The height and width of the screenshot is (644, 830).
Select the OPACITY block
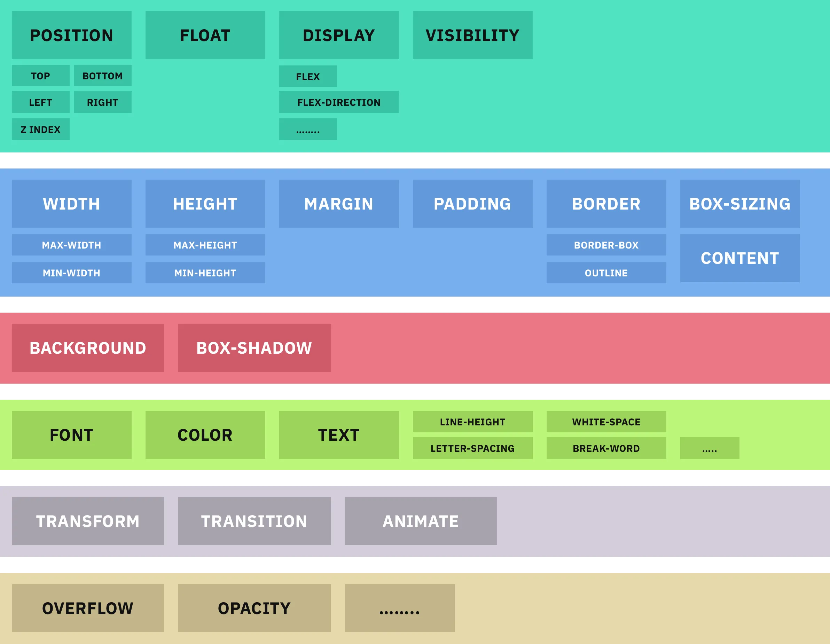point(254,608)
